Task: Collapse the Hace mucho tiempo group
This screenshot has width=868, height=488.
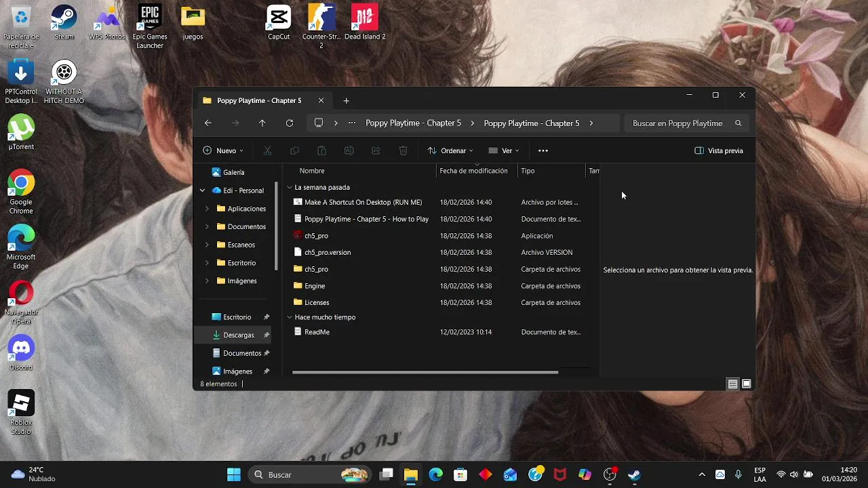Action: coord(290,317)
